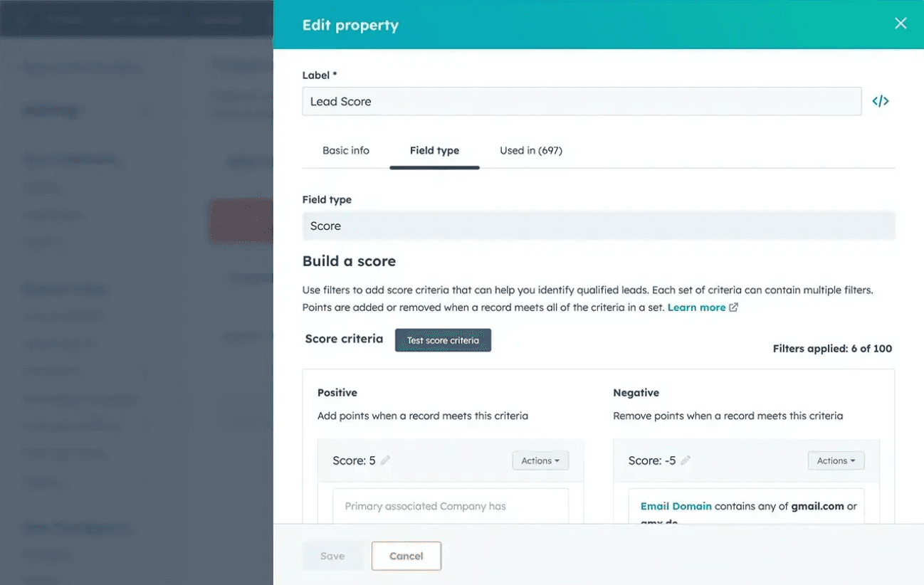
Task: Click the Save button
Action: (332, 556)
